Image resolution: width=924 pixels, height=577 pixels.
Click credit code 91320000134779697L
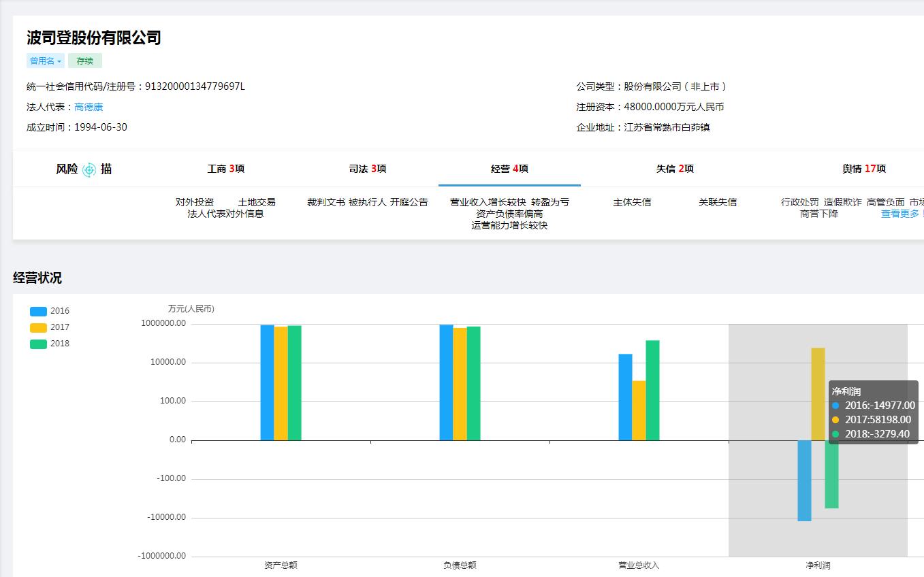pyautogui.click(x=195, y=86)
